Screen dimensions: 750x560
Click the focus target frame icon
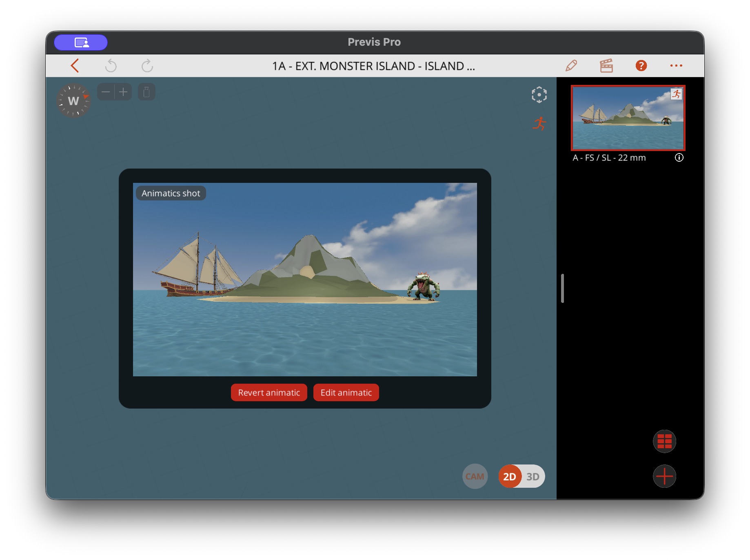[x=539, y=95]
